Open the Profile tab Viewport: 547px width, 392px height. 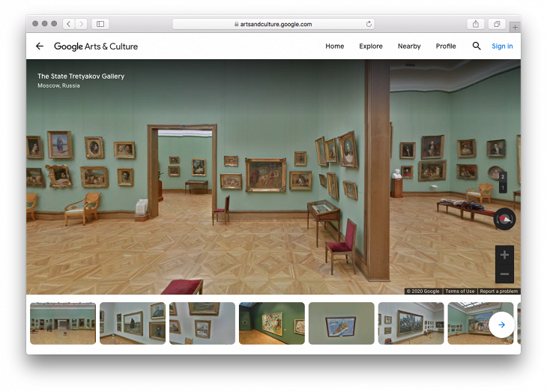[446, 46]
